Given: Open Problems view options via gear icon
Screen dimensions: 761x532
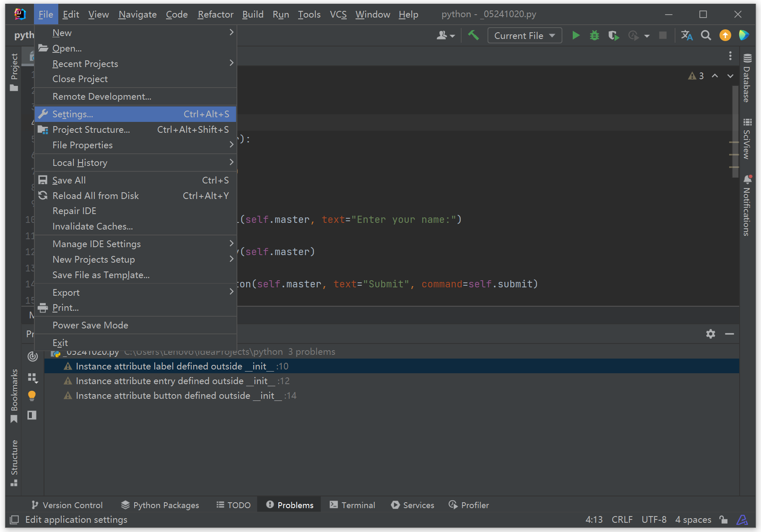Looking at the screenshot, I should 710,334.
